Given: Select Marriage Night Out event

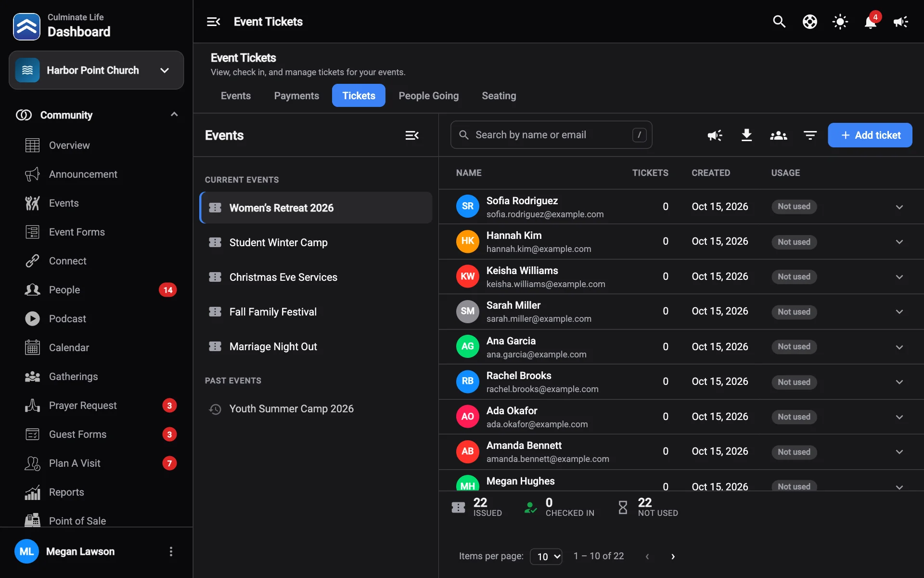Looking at the screenshot, I should 316,346.
